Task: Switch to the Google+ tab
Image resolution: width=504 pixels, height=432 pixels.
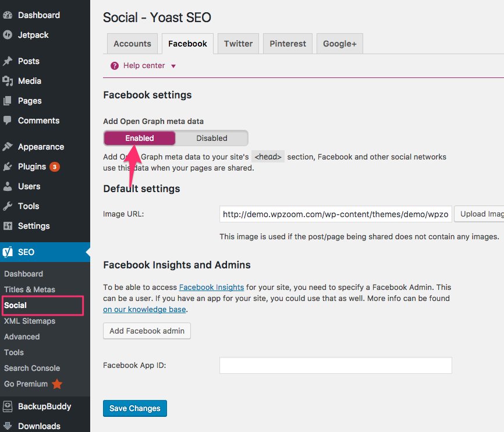Action: click(340, 44)
